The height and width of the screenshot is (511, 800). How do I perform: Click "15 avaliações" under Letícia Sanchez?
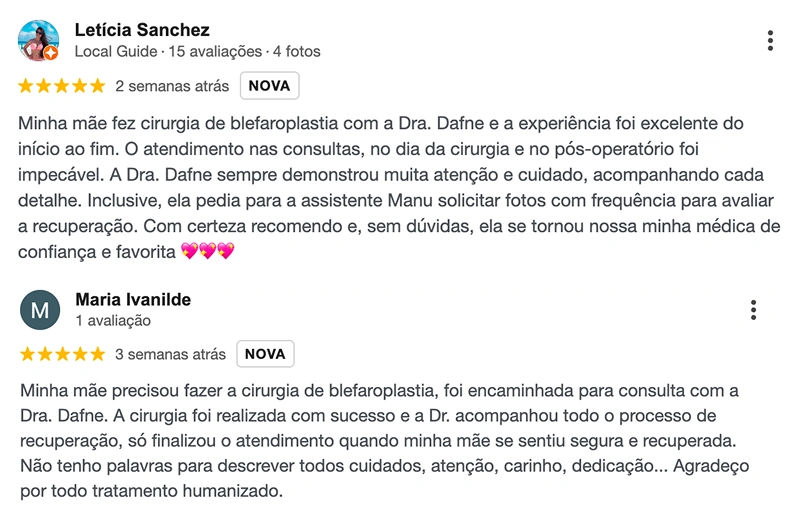click(214, 51)
